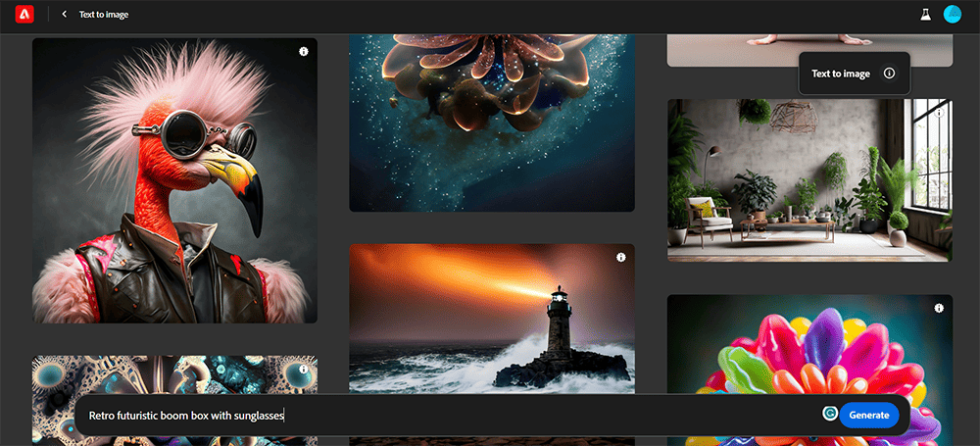Click info icon in Text to image tooltip
980x446 pixels.
pyautogui.click(x=890, y=74)
